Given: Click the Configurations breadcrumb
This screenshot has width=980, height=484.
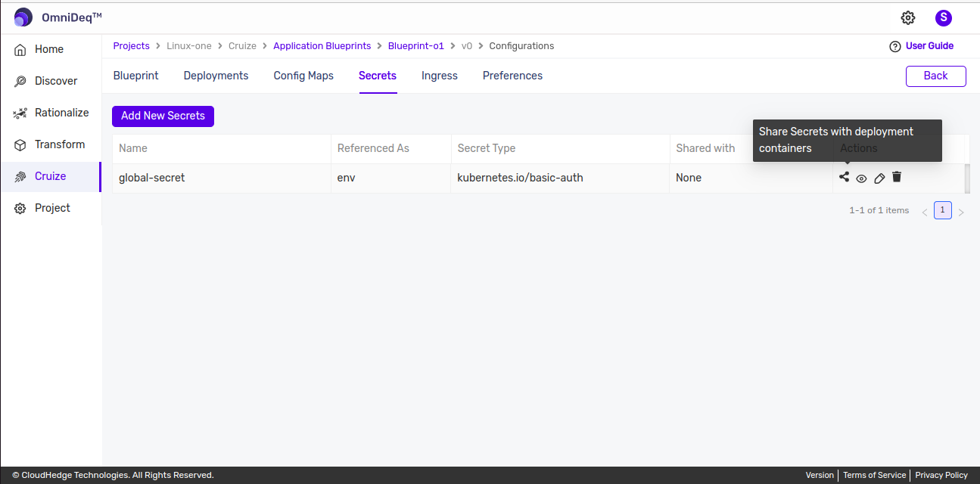Looking at the screenshot, I should point(521,46).
